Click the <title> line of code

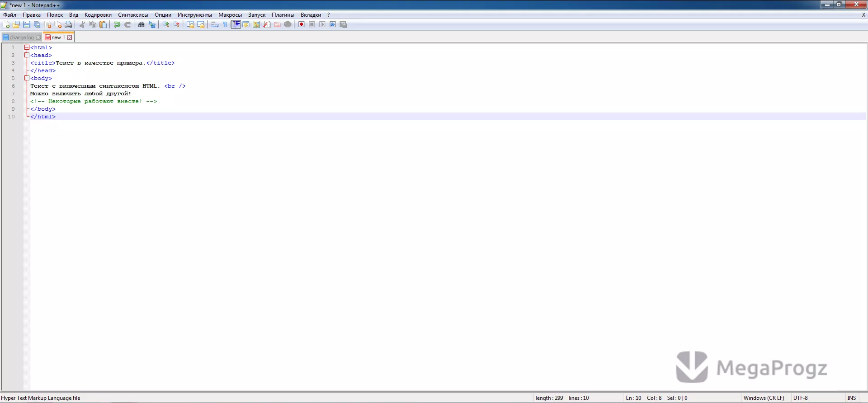point(103,63)
